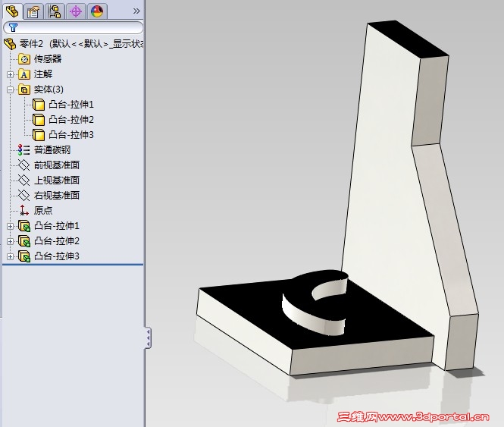Click solid body icon for 凸台-拉伸2
This screenshot has width=504, height=427.
coord(39,120)
